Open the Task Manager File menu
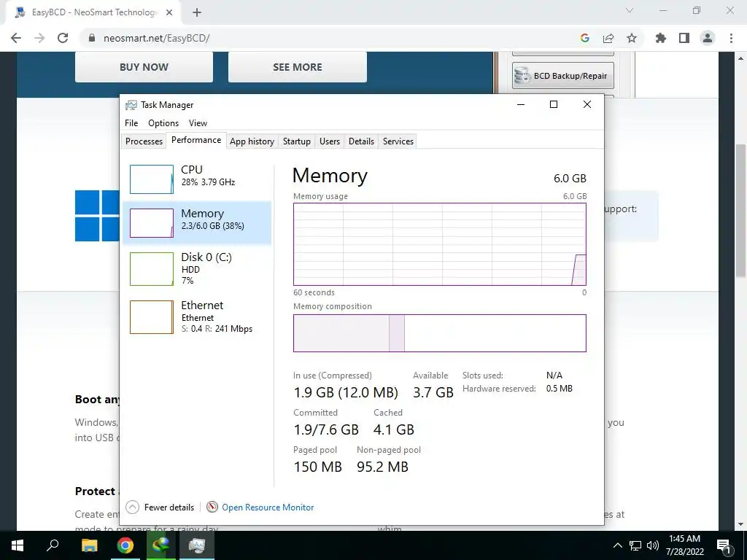This screenshot has height=560, width=747. 131,122
